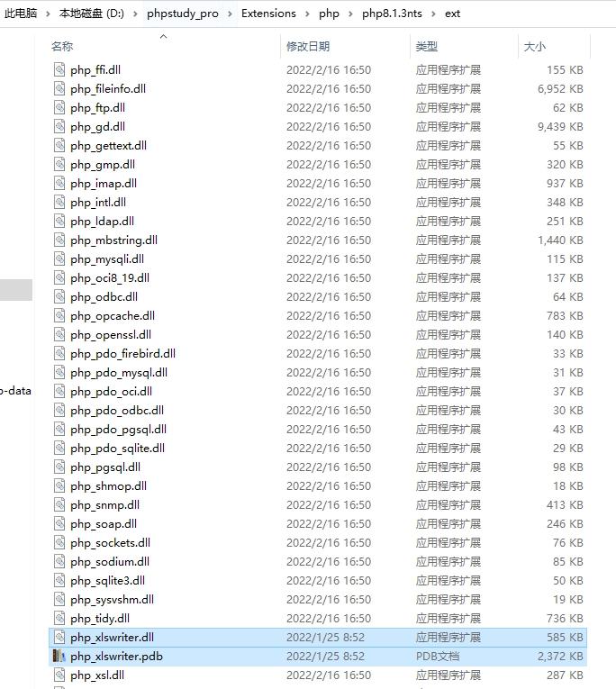Click the php_sqlite3.dll file icon
Screen dimensions: 616x689
coord(59,580)
